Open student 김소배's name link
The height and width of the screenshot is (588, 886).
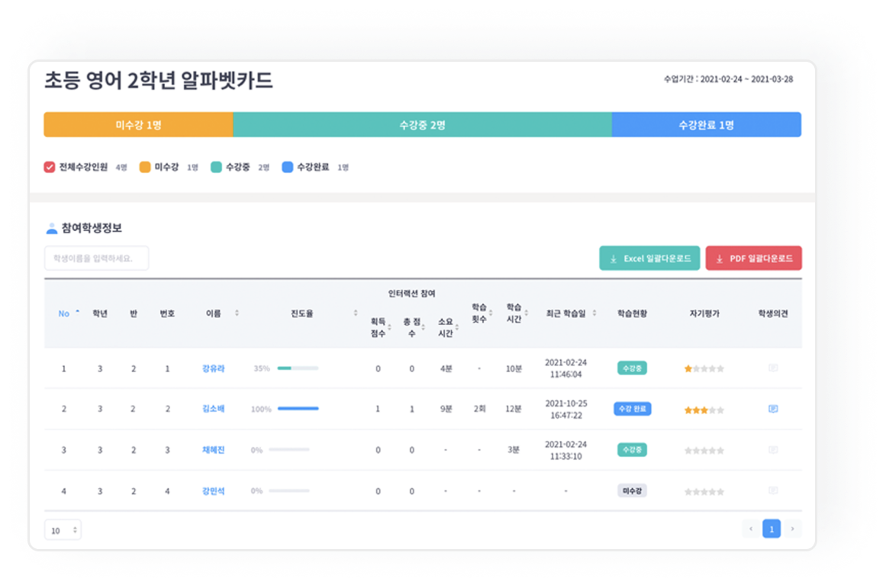[213, 409]
